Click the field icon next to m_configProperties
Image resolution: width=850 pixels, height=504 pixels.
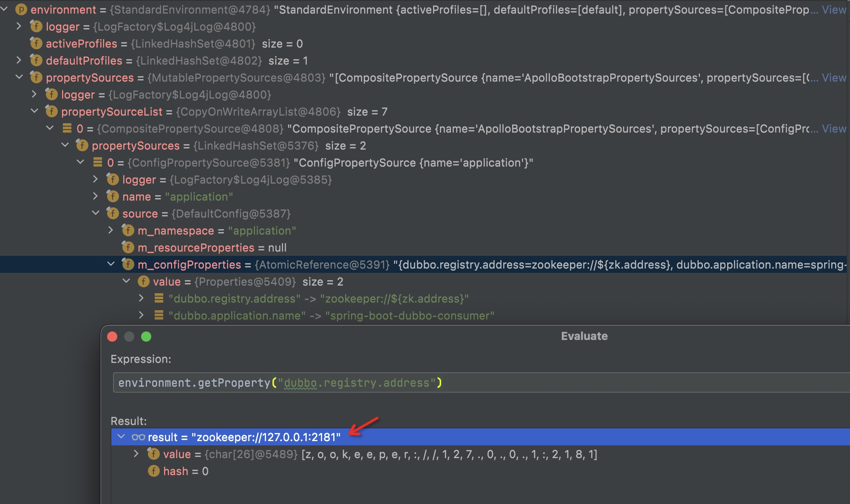point(127,264)
